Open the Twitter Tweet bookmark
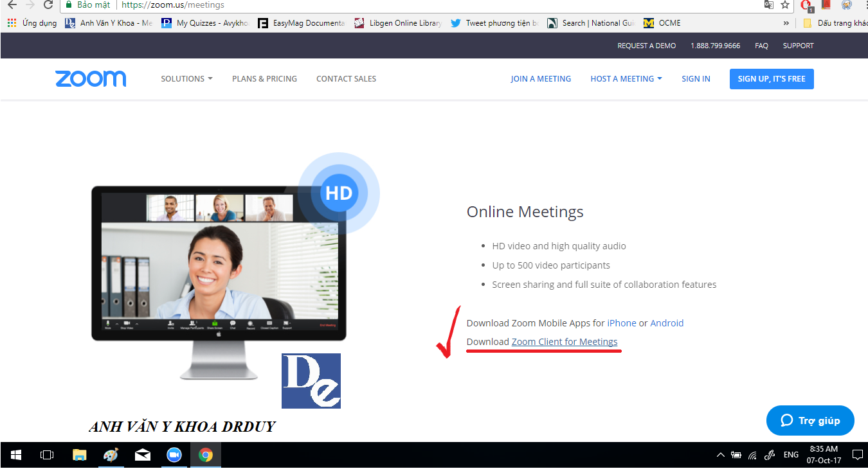 [494, 23]
